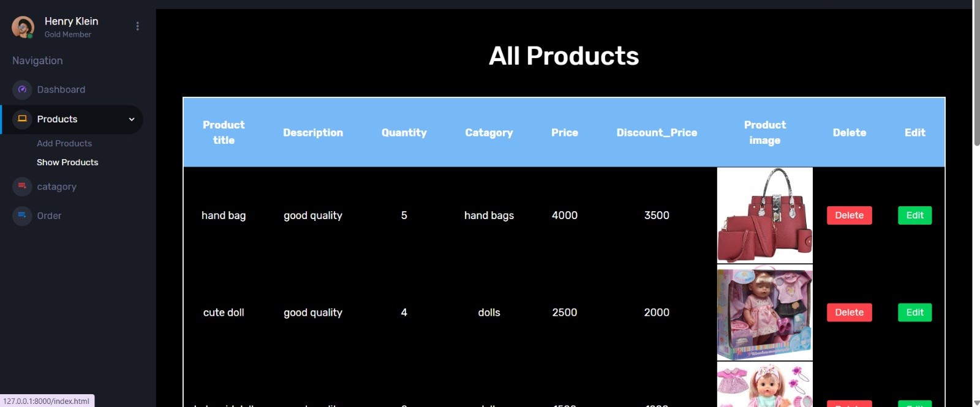Click the cute doll product image
Image resolution: width=980 pixels, height=407 pixels.
click(x=764, y=312)
